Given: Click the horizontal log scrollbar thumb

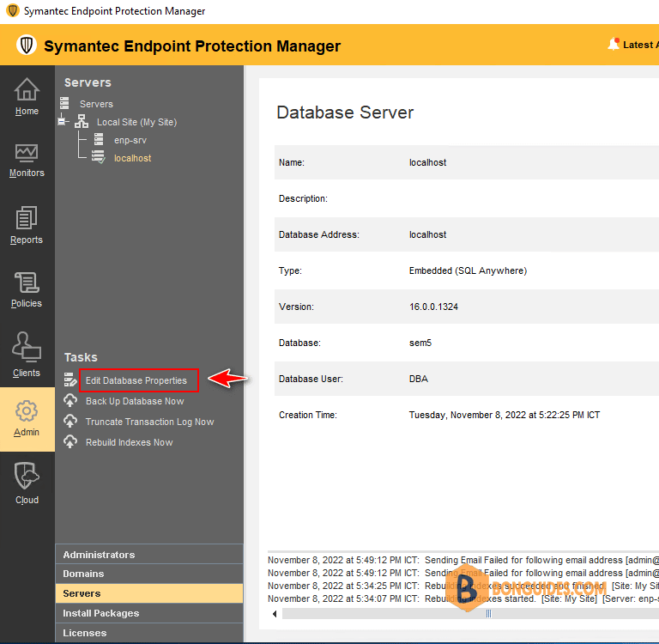Looking at the screenshot, I should tap(487, 614).
